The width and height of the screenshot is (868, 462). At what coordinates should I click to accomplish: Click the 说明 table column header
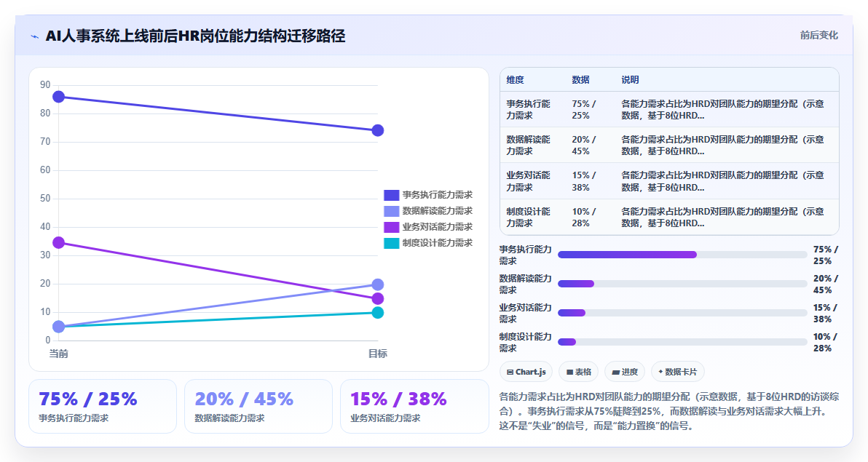(630, 80)
